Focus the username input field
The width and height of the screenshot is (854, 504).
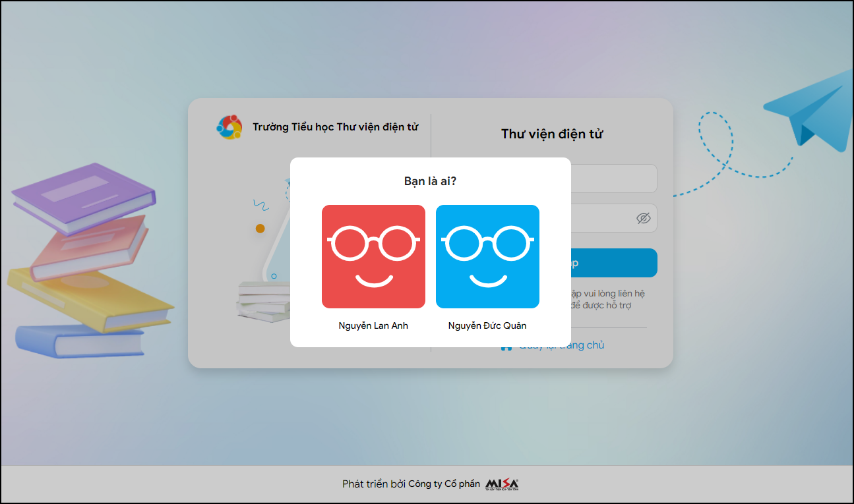(x=614, y=179)
